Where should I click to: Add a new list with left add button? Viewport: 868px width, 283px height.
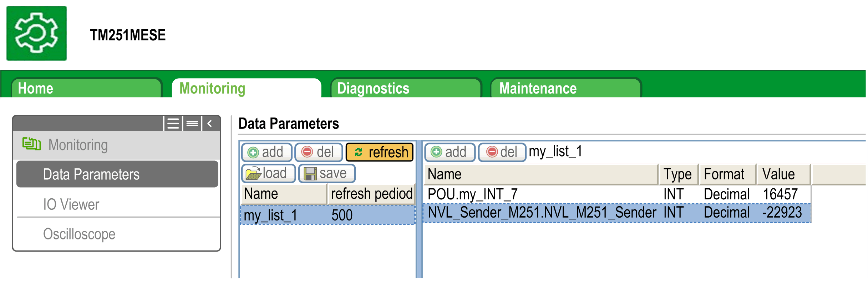point(267,152)
